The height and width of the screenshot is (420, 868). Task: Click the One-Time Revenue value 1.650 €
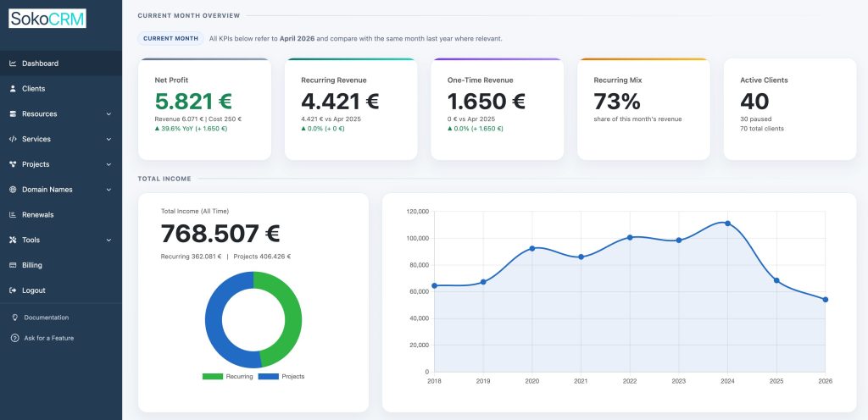pyautogui.click(x=486, y=101)
